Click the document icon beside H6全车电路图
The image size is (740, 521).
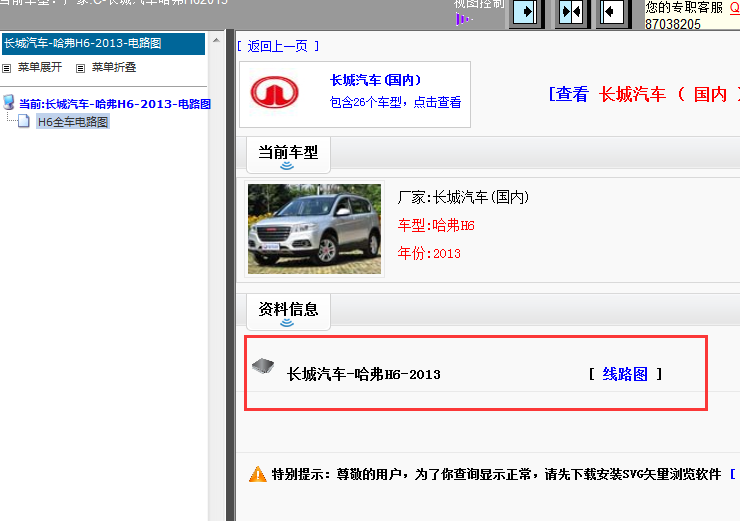pos(24,121)
